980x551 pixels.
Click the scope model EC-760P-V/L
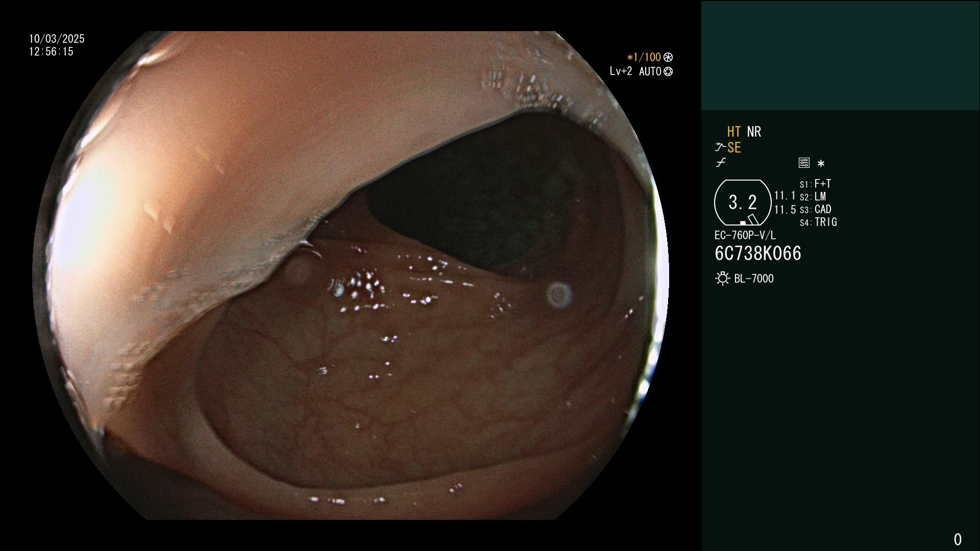745,235
